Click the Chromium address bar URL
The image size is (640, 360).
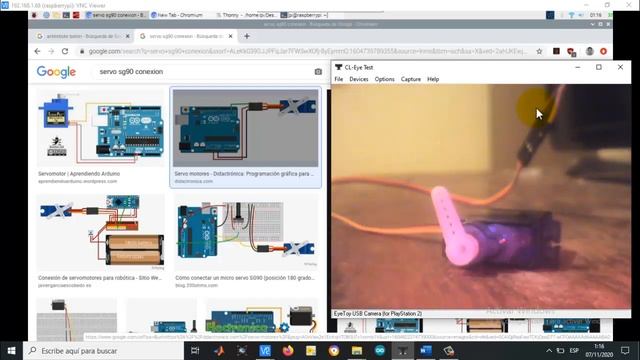(x=308, y=51)
